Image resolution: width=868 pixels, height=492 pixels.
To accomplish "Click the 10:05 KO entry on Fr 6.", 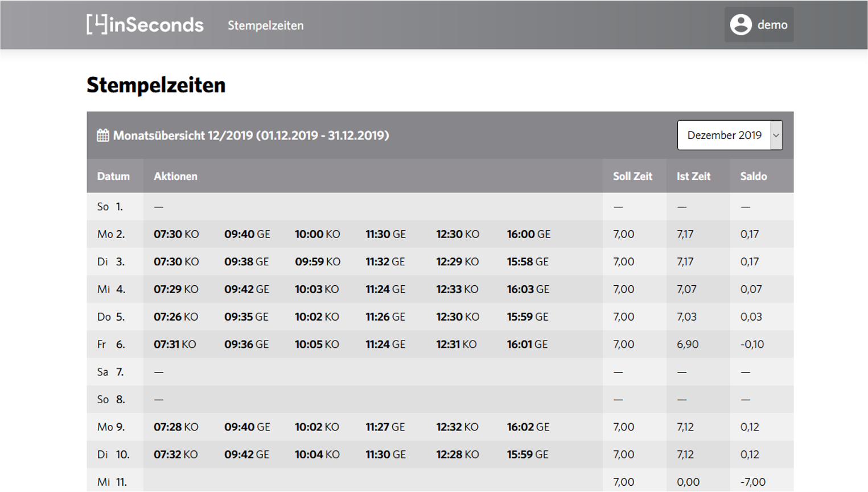I will pyautogui.click(x=317, y=345).
